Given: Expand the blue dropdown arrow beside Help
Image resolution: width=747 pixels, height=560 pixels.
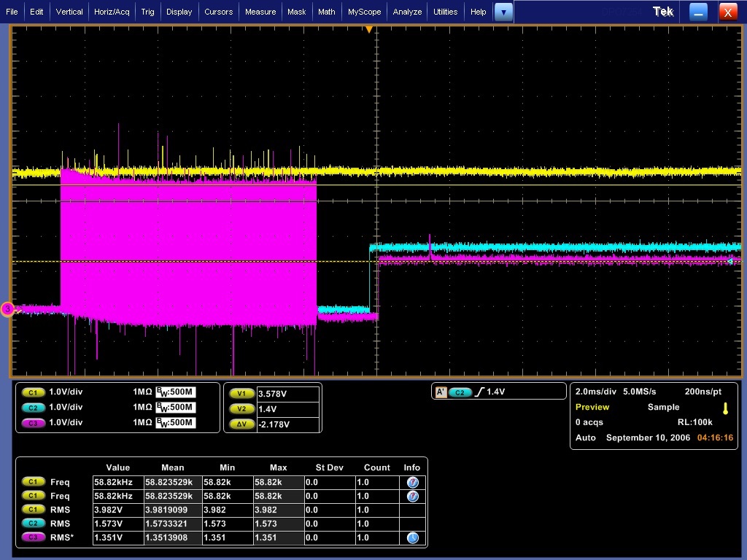Looking at the screenshot, I should 503,12.
